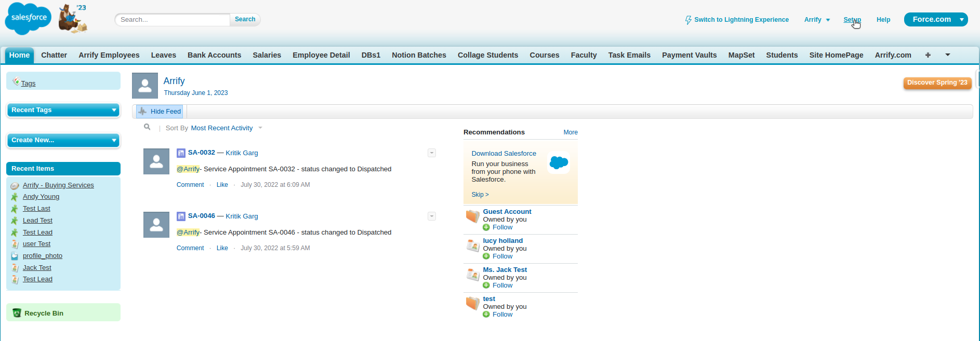Image resolution: width=980 pixels, height=341 pixels.
Task: Click green plus icon to follow test
Action: click(486, 315)
